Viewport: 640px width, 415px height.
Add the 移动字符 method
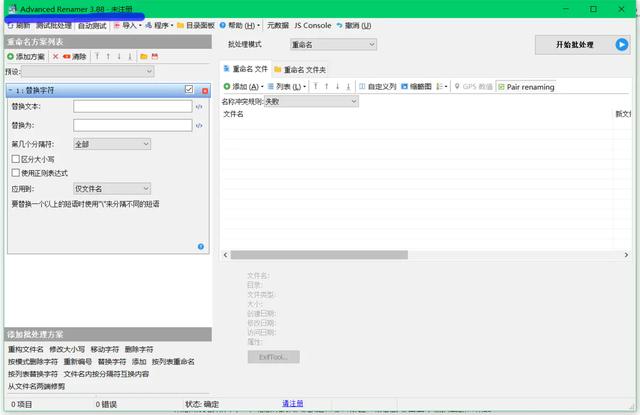(104, 349)
